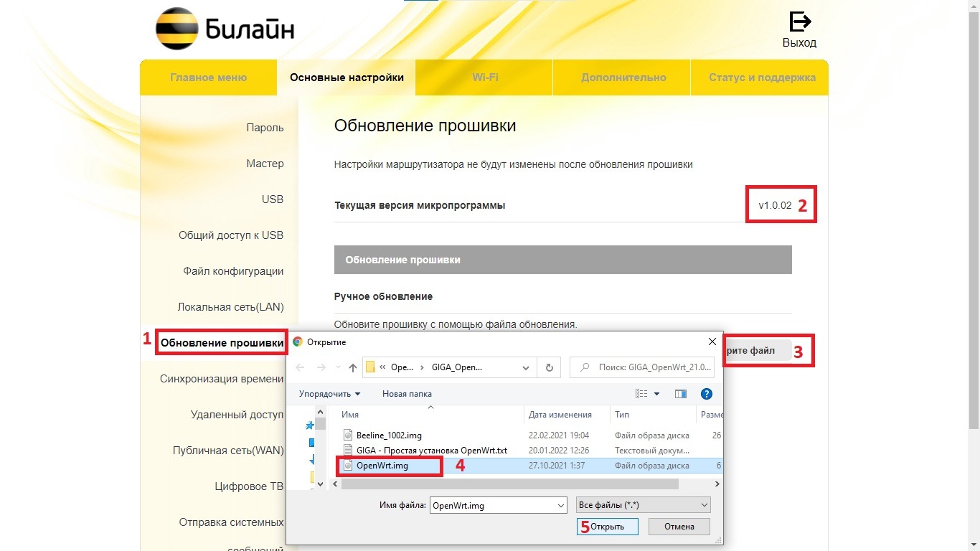
Task: Open Синхронизация времени in the sidebar
Action: [222, 379]
